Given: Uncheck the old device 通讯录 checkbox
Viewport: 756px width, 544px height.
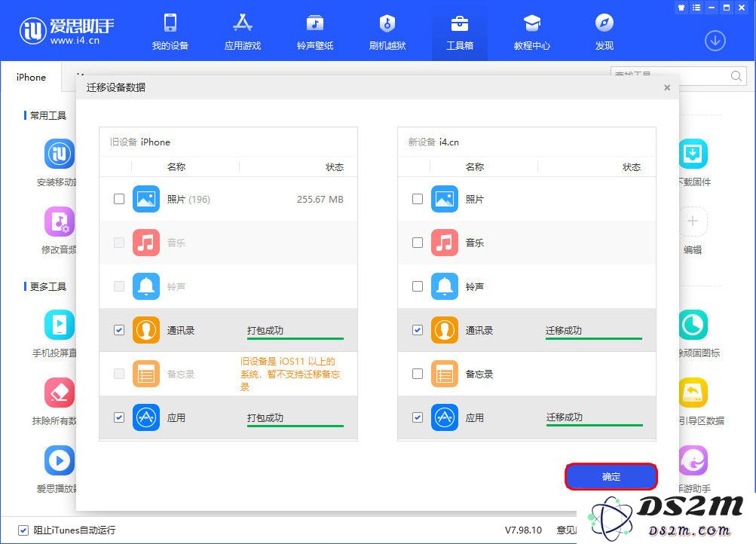Looking at the screenshot, I should click(119, 330).
